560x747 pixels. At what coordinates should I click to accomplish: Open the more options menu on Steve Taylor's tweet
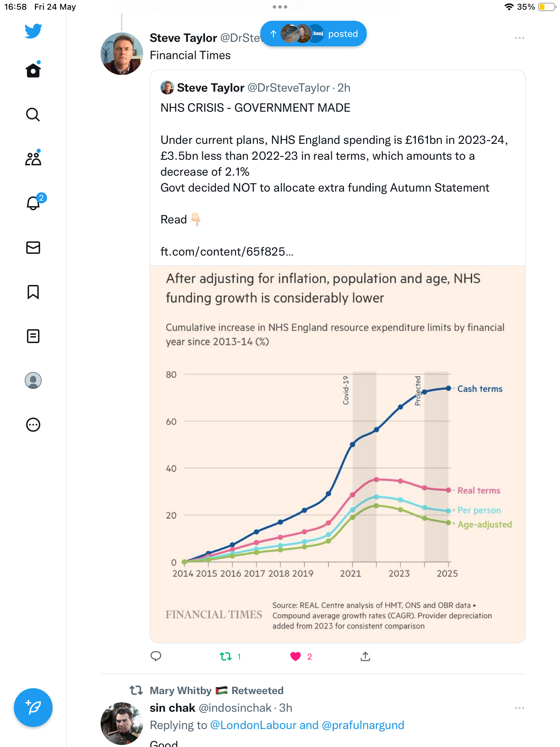(519, 38)
